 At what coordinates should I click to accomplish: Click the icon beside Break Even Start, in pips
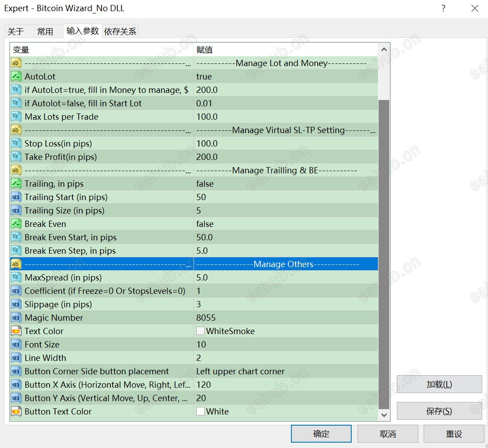(16, 237)
